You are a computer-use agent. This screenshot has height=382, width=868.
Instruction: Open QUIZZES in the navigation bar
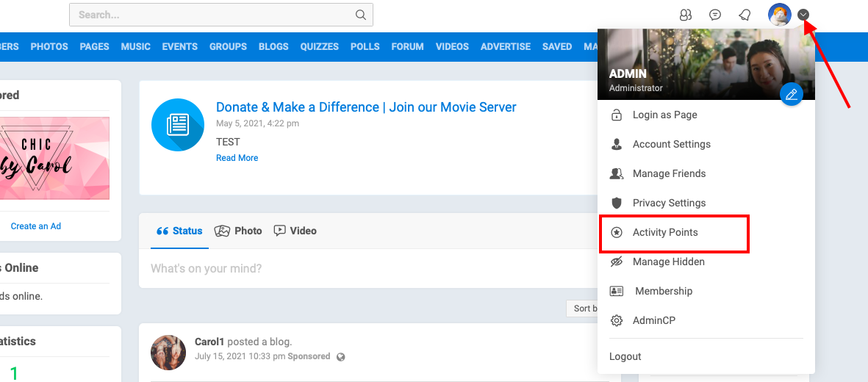[320, 47]
